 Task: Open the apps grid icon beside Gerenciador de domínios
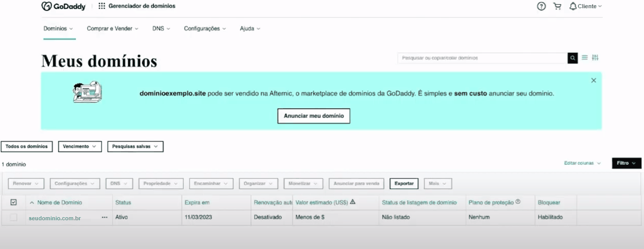102,6
